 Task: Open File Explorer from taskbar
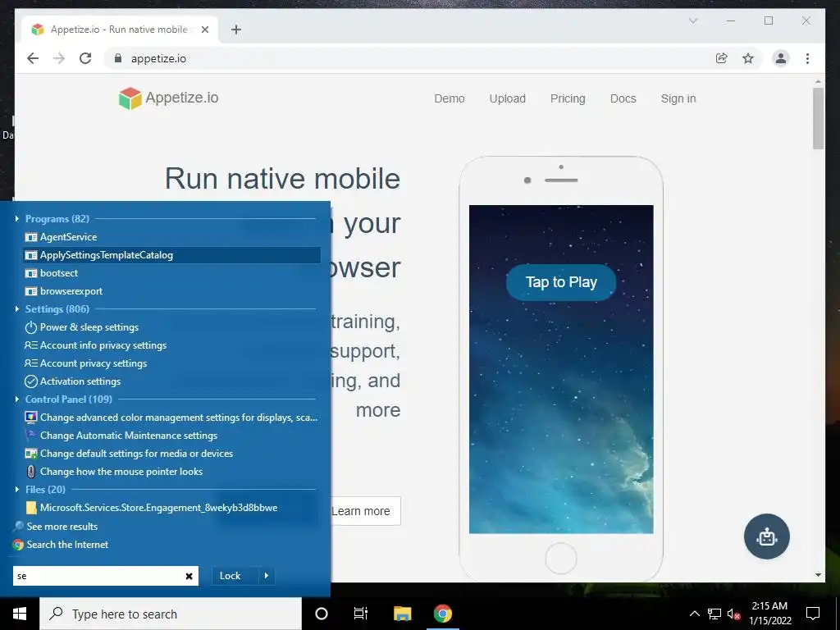[402, 614]
